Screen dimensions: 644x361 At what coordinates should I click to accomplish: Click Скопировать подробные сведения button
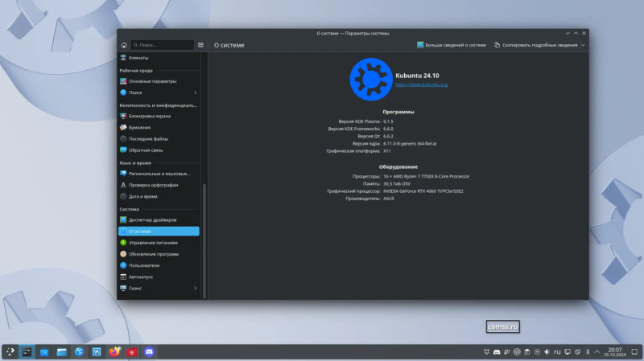tap(535, 45)
